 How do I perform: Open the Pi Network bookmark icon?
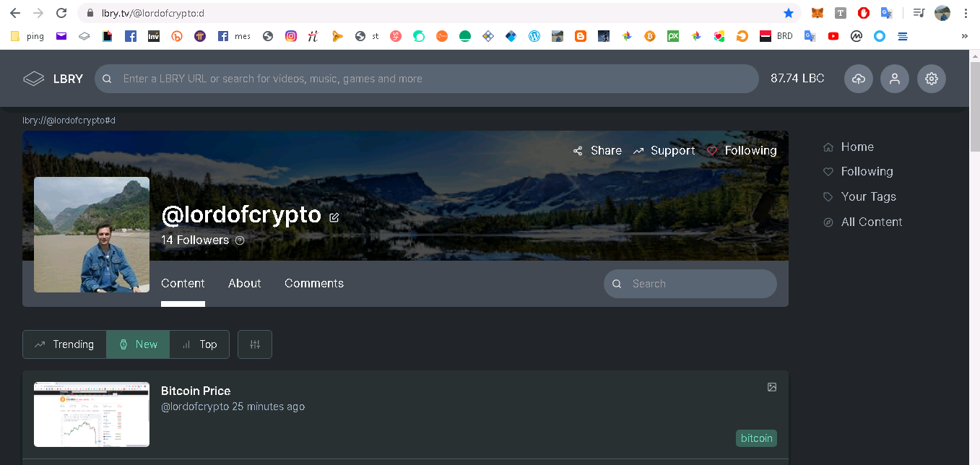click(200, 36)
